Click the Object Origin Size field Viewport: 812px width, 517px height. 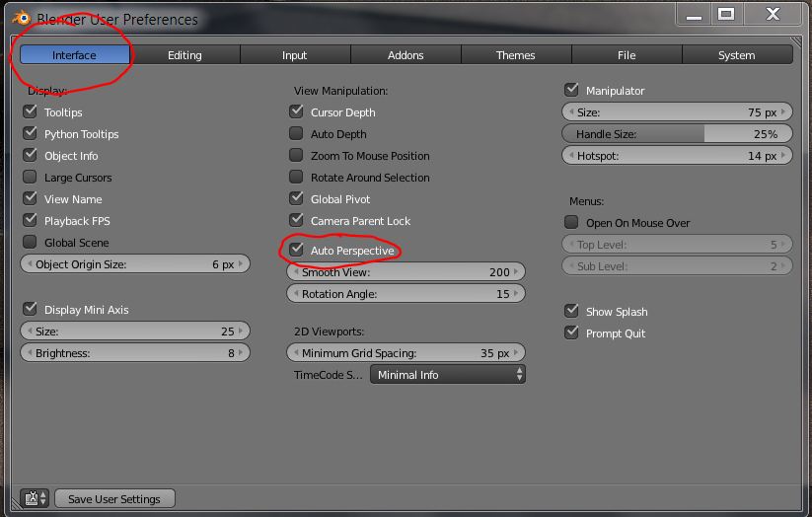[x=135, y=264]
